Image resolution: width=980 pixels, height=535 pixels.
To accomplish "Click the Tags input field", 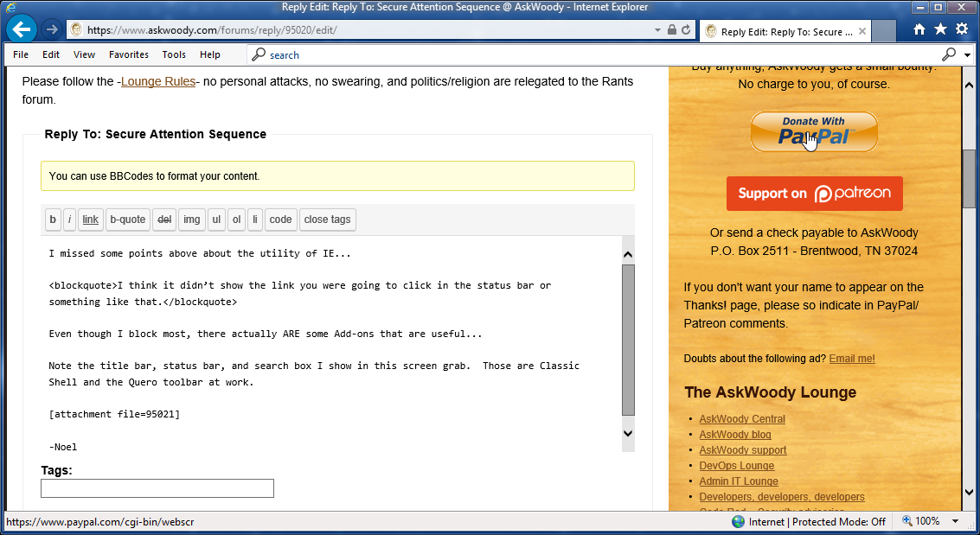I will tap(157, 488).
